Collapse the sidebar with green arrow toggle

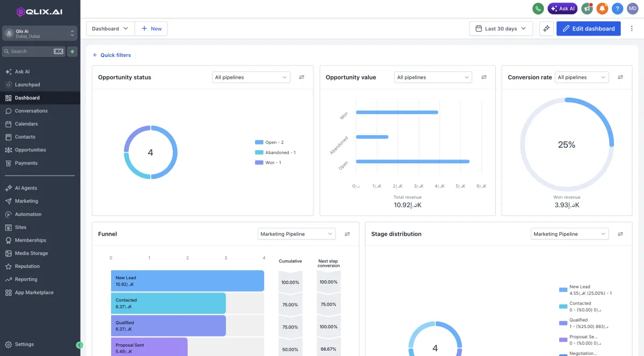click(x=79, y=345)
